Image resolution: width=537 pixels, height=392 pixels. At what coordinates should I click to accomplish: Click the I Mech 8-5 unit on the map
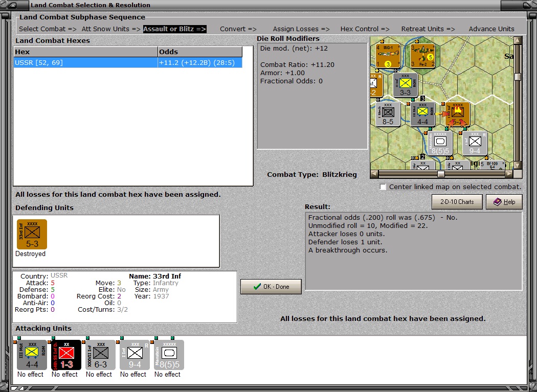pos(388,114)
